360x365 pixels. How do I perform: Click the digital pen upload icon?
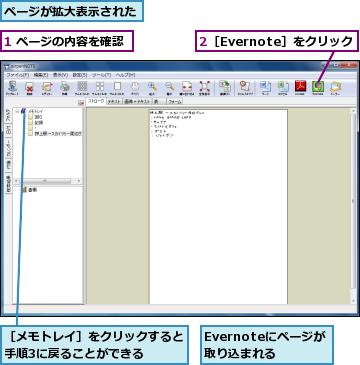[x=12, y=87]
